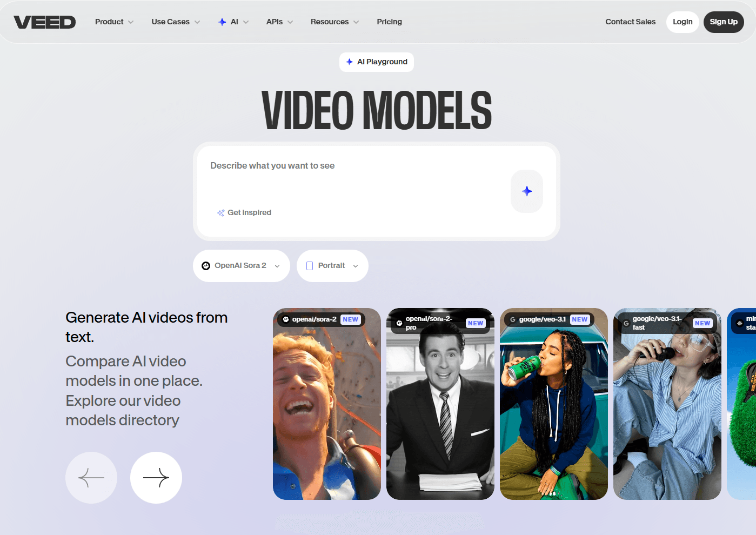
Task: Expand the OpenAI Sora 2 model dropdown
Action: (242, 266)
